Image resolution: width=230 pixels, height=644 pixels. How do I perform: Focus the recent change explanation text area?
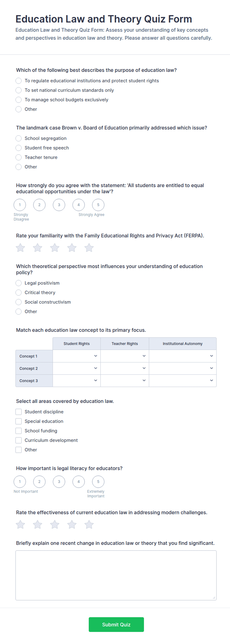click(x=116, y=575)
